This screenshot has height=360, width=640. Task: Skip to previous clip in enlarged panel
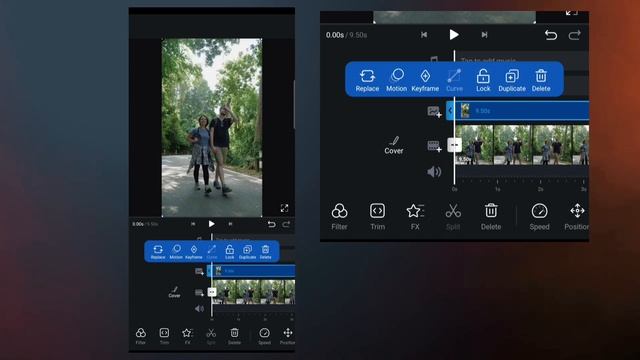[424, 35]
